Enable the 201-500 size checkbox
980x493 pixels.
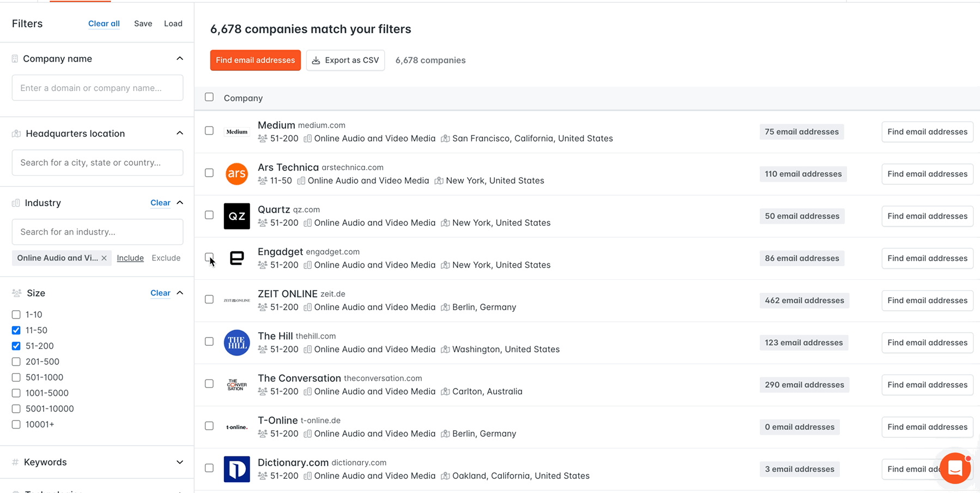click(x=16, y=362)
